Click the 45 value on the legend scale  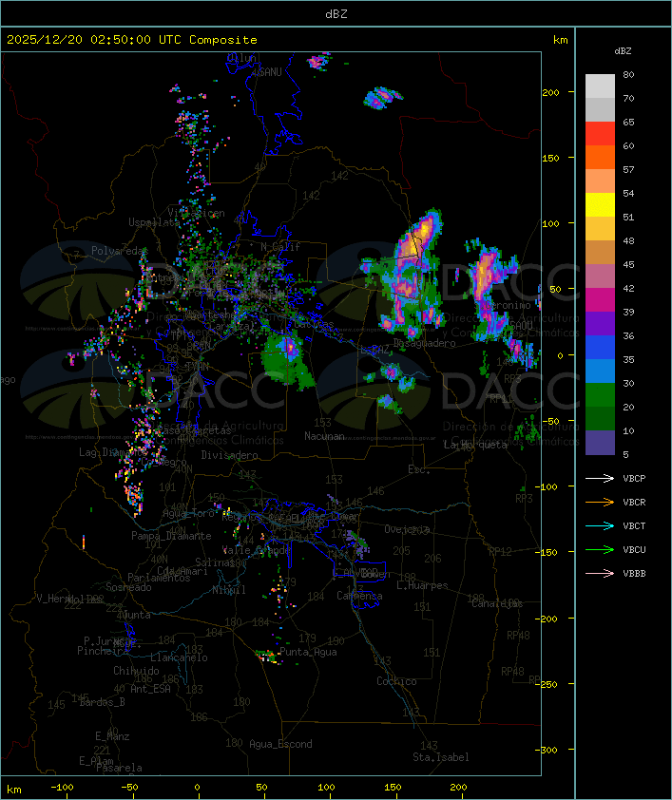[628, 264]
